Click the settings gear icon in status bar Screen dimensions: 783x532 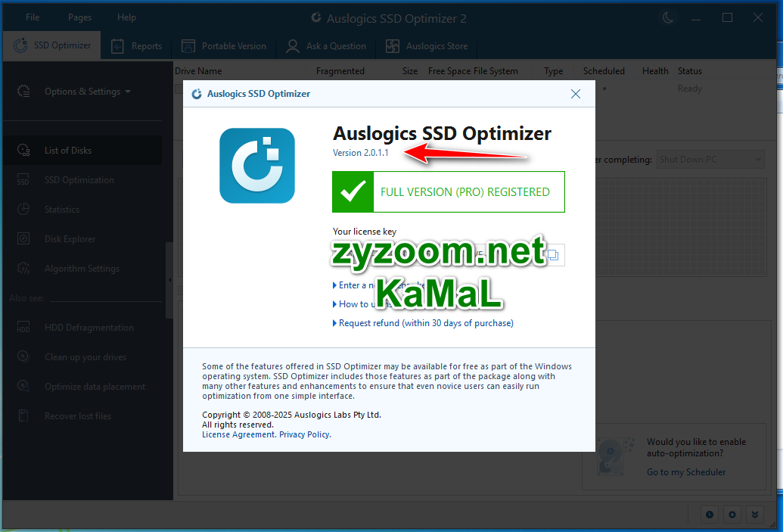732,515
